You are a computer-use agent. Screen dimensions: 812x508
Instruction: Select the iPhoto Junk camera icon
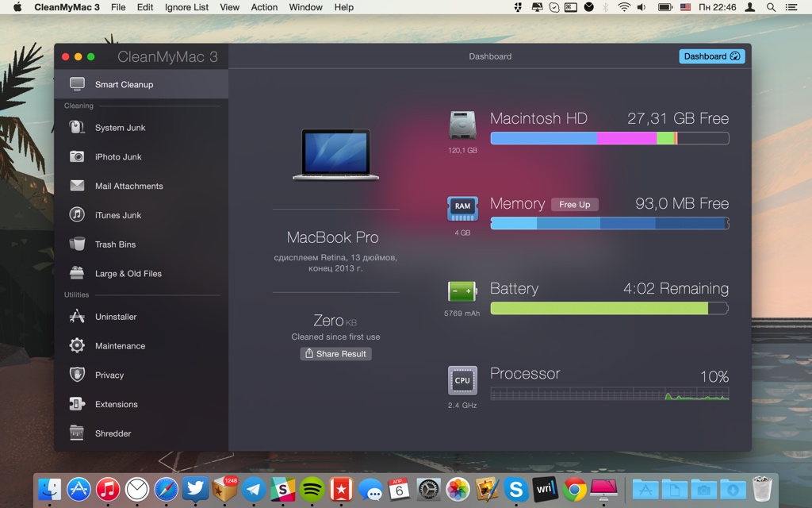point(77,156)
